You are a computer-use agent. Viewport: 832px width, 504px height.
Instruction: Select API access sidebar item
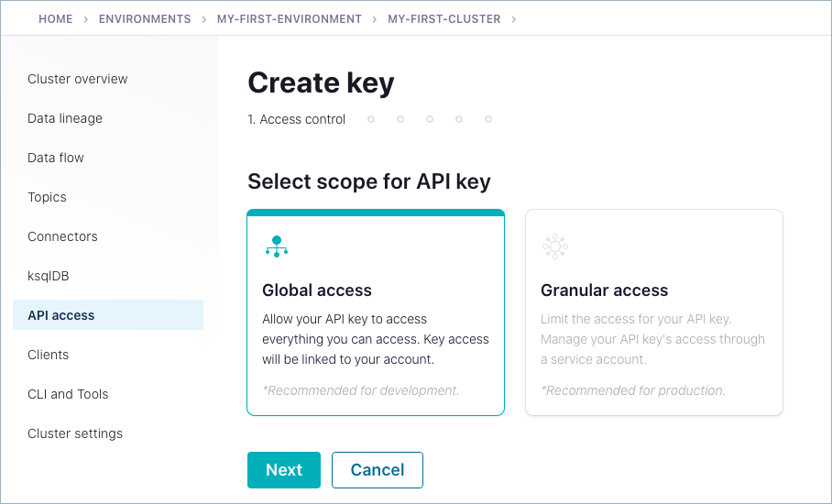pos(61,315)
